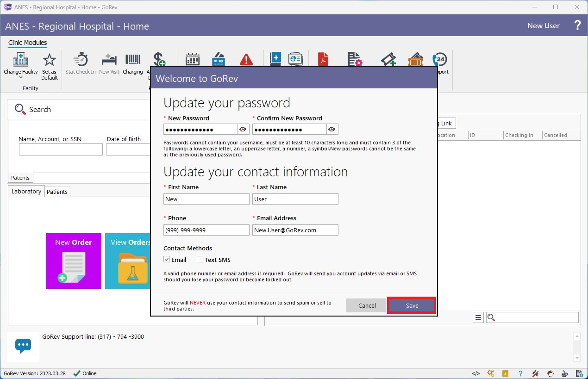588x379 pixels.
Task: Open the 24-hour phone support icon
Action: click(x=439, y=59)
